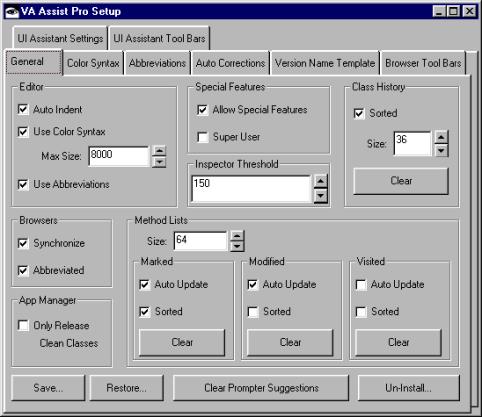Screen dimensions: 482x417
Task: Click the Inspector Threshold input field
Action: (251, 189)
